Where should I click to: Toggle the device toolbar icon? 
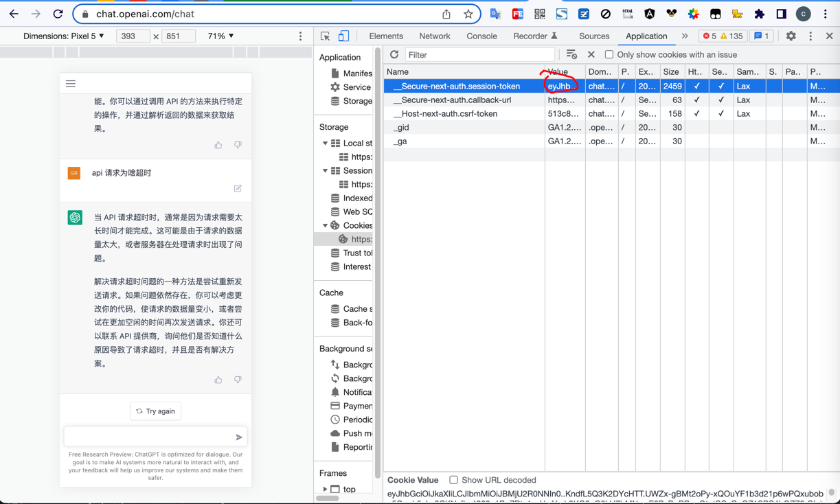(x=343, y=36)
